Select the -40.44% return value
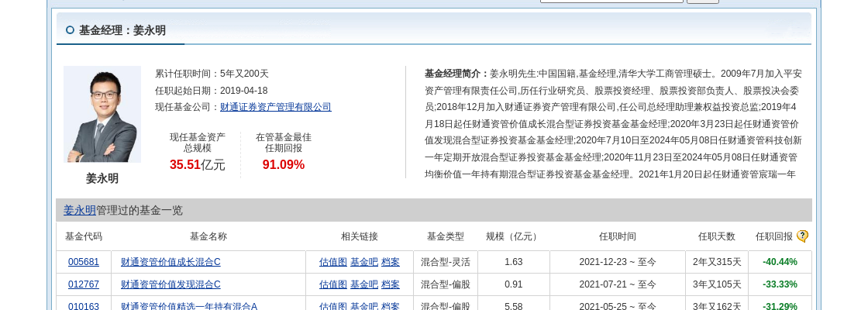This screenshot has height=310, width=868. click(780, 262)
